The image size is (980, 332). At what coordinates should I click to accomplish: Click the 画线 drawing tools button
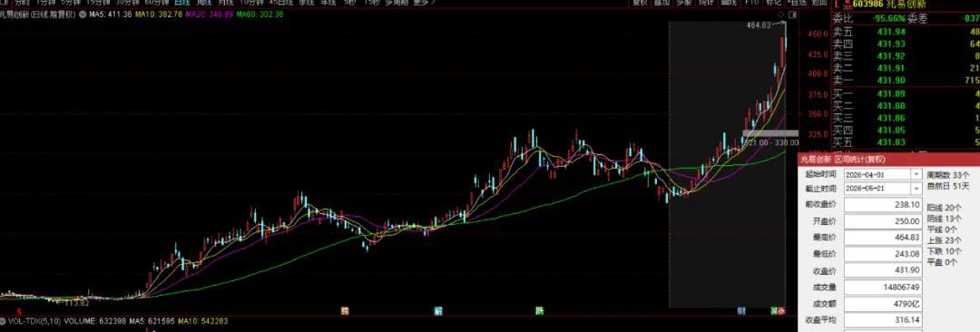(728, 3)
